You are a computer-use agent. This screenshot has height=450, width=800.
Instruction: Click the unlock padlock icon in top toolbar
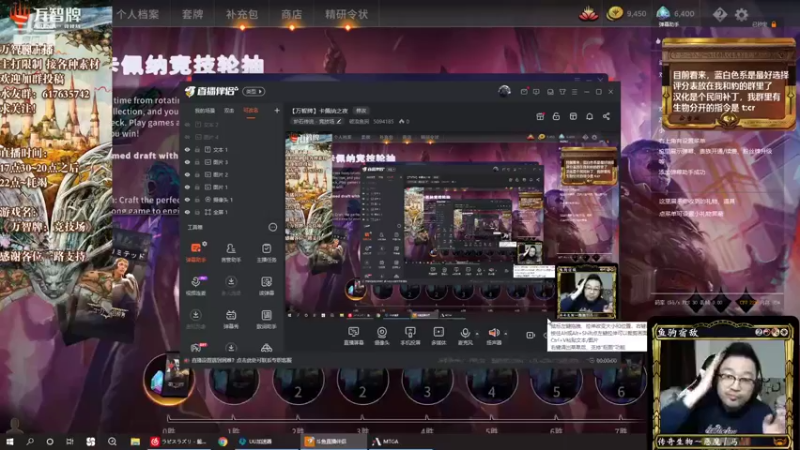click(x=556, y=116)
